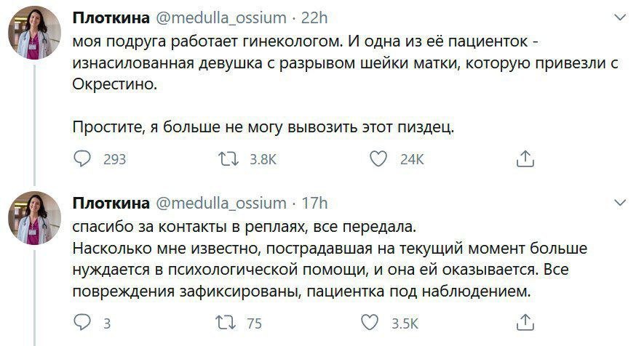Like the tweet with 24K likes

pos(378,159)
